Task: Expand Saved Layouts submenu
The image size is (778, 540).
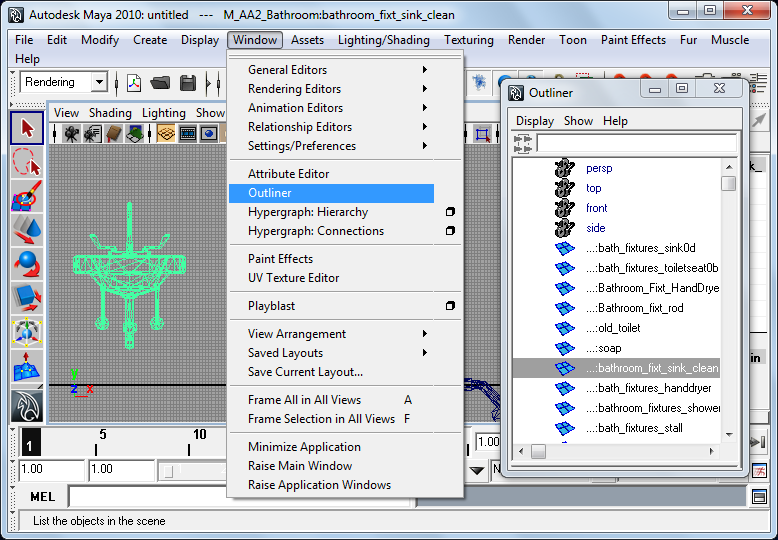Action: tap(425, 352)
